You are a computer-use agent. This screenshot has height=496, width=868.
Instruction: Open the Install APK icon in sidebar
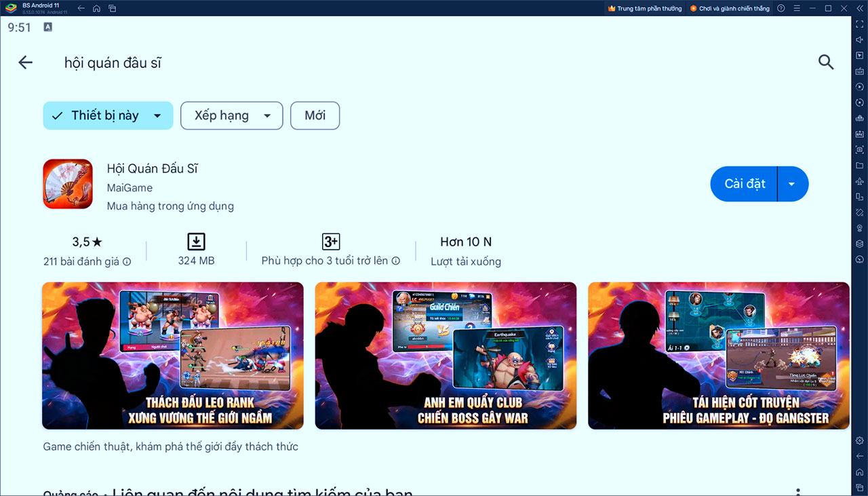[859, 134]
